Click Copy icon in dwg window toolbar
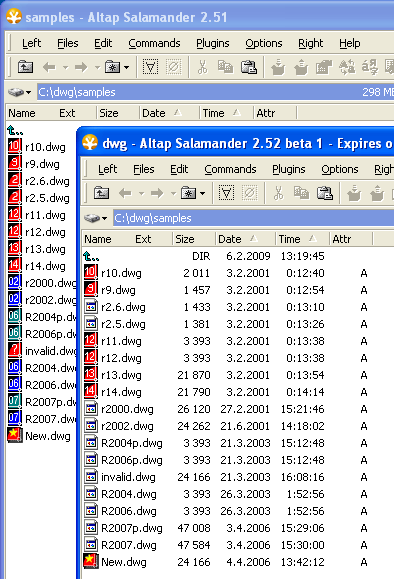394x579 pixels. tap(301, 193)
